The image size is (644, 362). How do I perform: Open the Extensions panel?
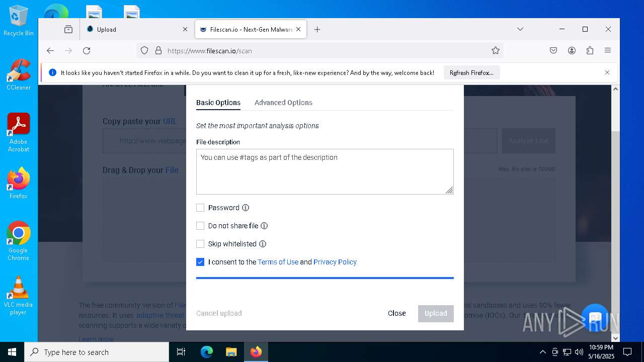(x=590, y=51)
